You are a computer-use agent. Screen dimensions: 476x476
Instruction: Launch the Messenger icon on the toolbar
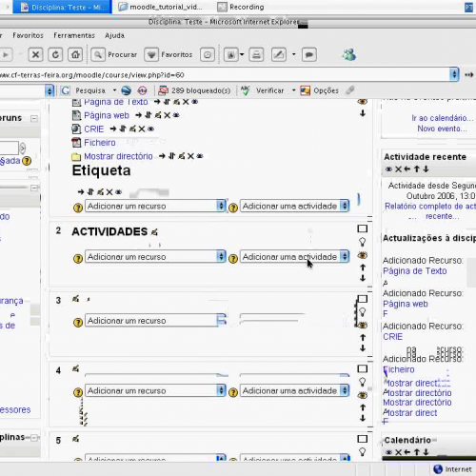[349, 55]
